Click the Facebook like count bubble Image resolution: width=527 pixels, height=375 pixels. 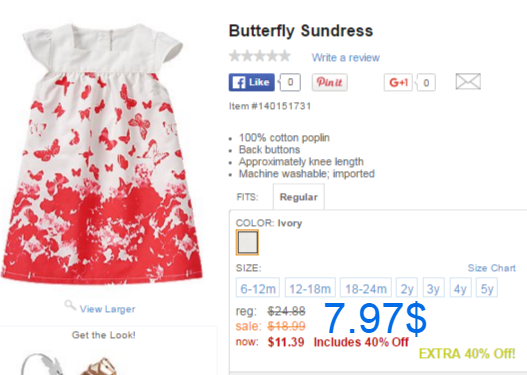(290, 82)
